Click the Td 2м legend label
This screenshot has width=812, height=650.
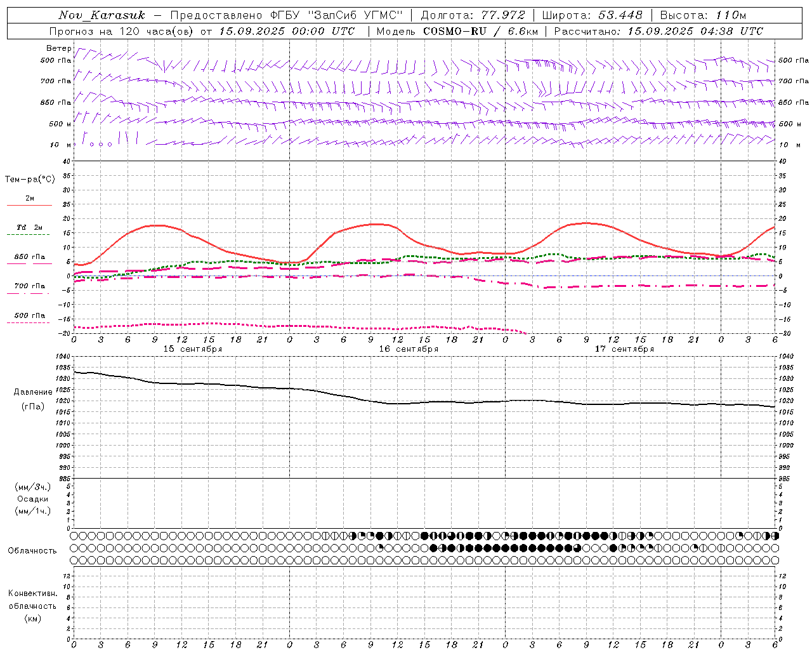pyautogui.click(x=30, y=227)
